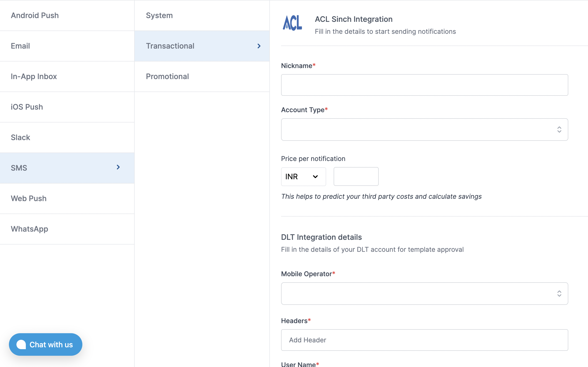Viewport: 588px width, 367px height.
Task: Click the Add Header field
Action: click(424, 340)
